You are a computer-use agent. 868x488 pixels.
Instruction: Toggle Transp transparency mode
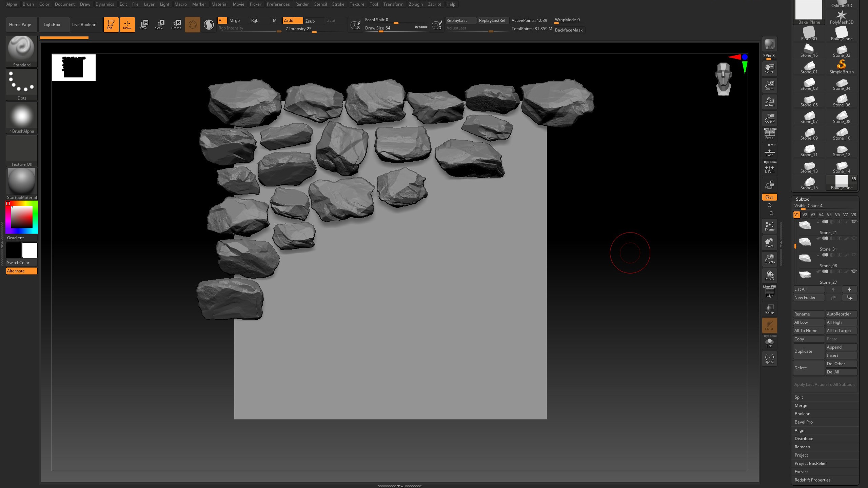pyautogui.click(x=769, y=309)
